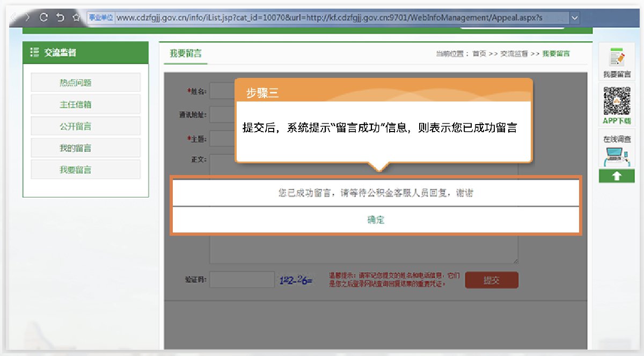Click the green back-to-top arrow
This screenshot has width=644, height=356.
617,176
